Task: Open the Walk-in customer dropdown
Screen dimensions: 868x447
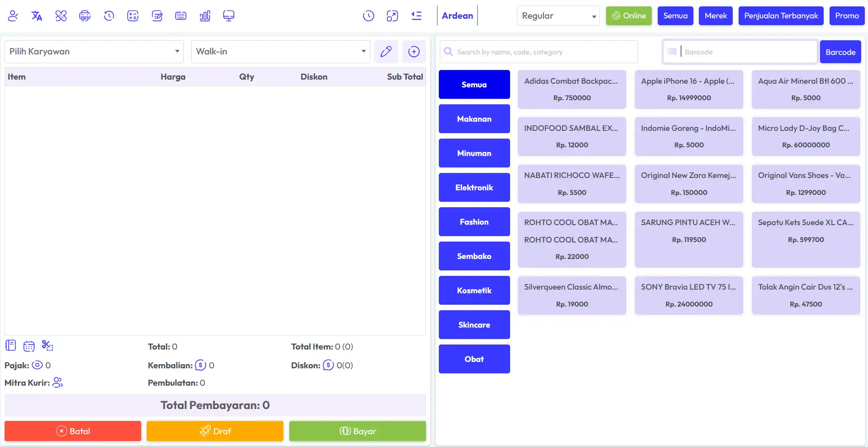Action: [x=281, y=52]
